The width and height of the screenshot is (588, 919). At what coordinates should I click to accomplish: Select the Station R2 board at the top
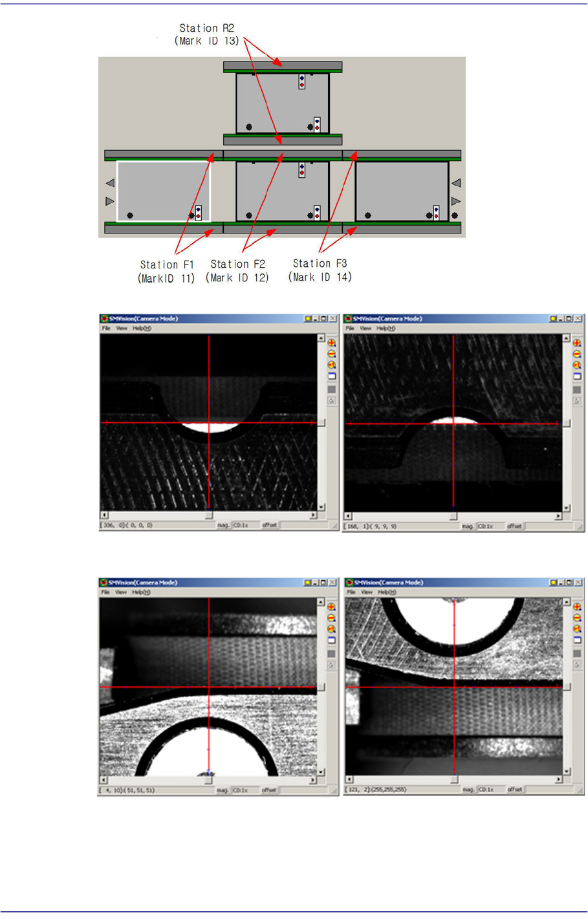pyautogui.click(x=283, y=103)
